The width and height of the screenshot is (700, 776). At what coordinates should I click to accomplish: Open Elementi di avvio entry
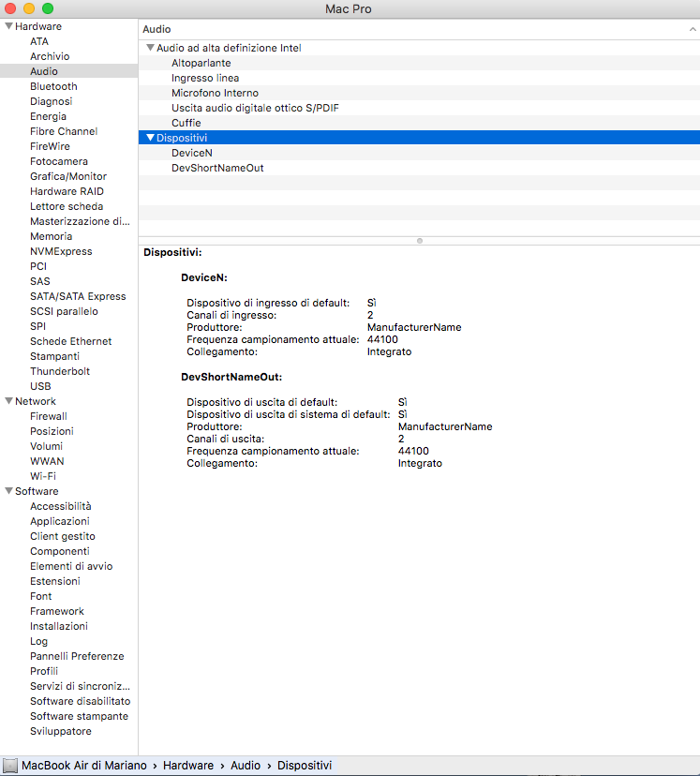[71, 566]
